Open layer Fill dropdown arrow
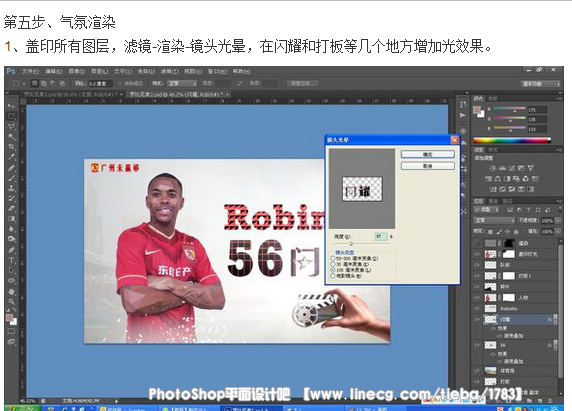 click(558, 232)
